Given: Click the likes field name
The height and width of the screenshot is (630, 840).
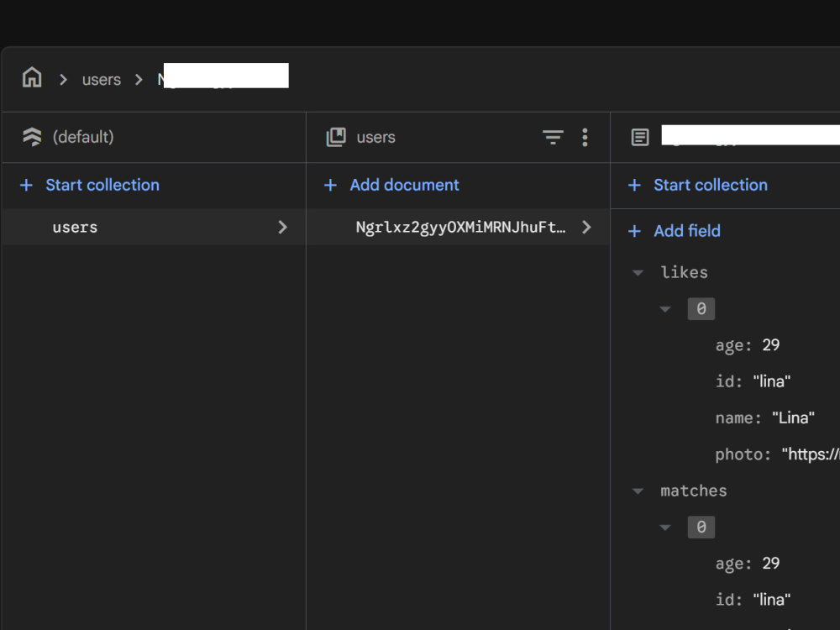Looking at the screenshot, I should click(x=684, y=272).
